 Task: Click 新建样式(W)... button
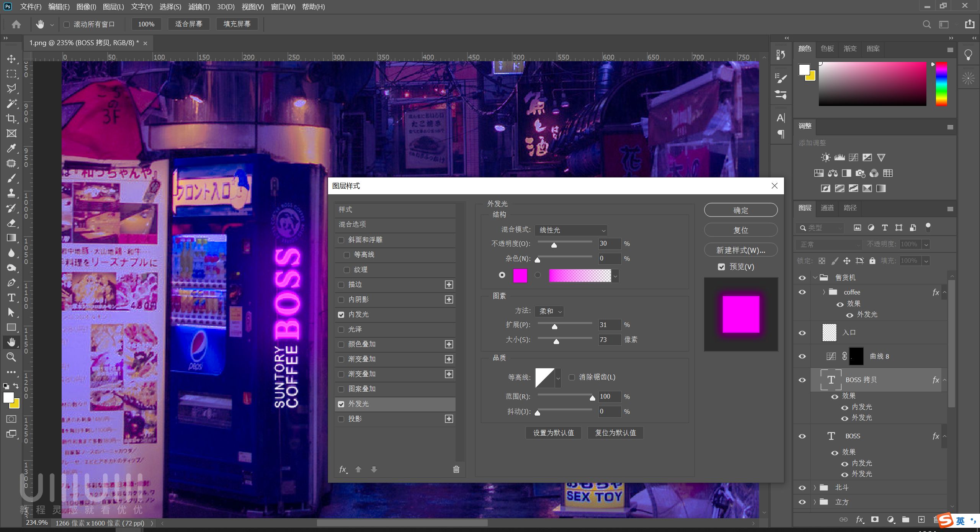(741, 250)
